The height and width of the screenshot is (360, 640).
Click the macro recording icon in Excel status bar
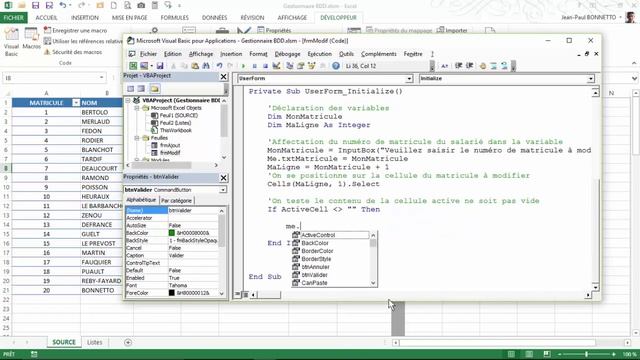click(34, 354)
